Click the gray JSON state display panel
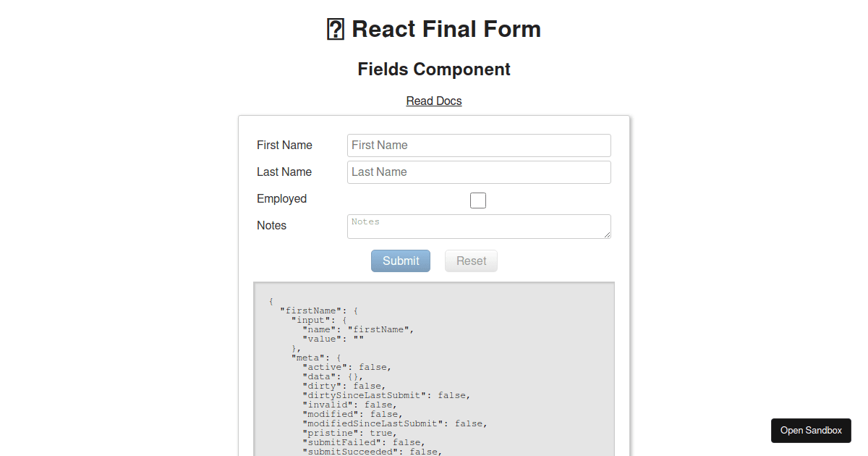This screenshot has width=868, height=456. [x=434, y=369]
